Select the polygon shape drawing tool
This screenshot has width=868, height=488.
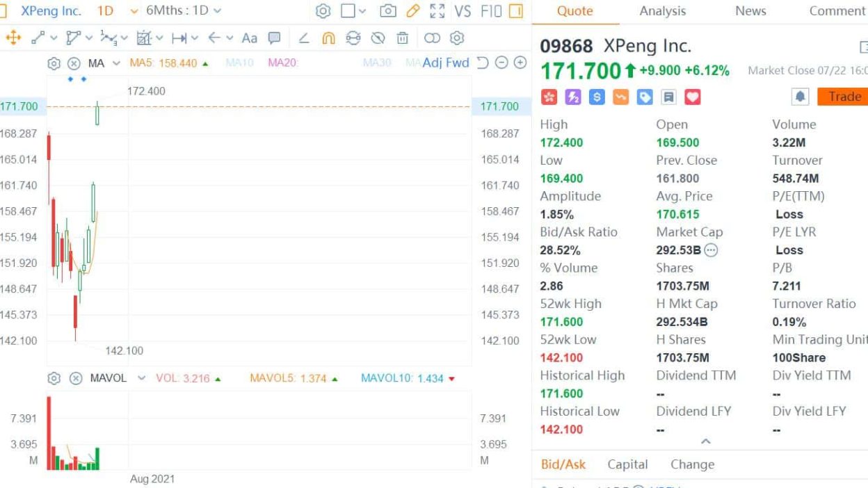[73, 38]
